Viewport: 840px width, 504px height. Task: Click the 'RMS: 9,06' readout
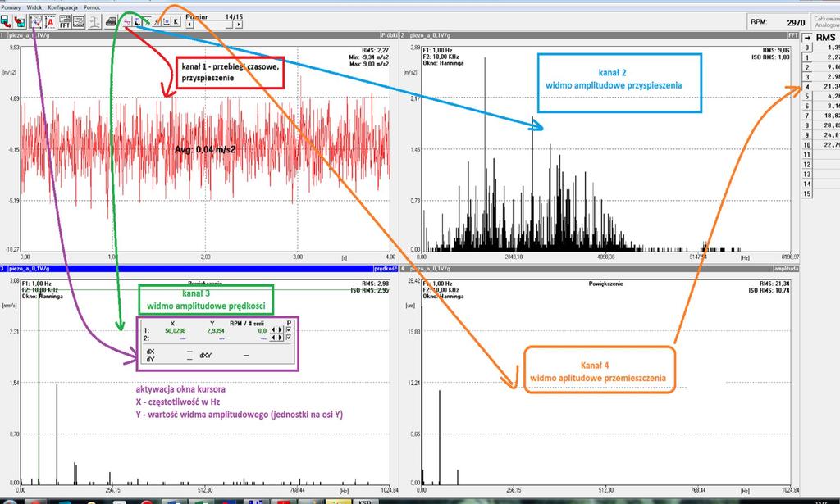tap(776, 51)
